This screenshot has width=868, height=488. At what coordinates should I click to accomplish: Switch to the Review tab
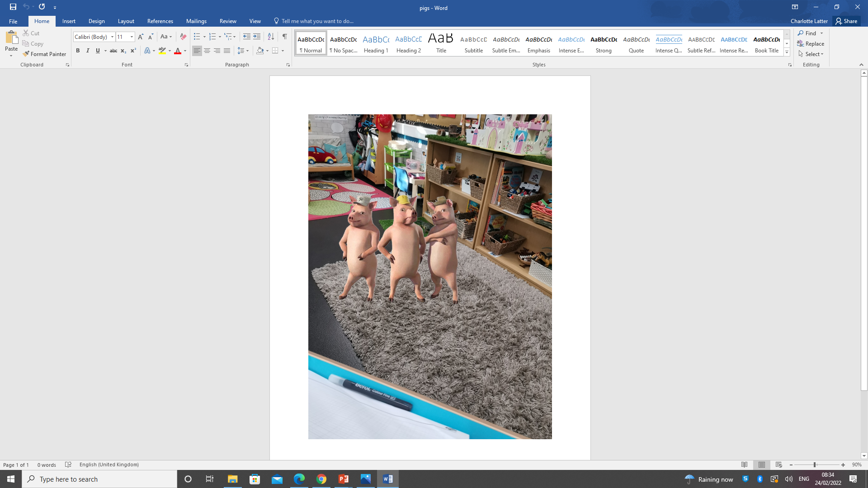click(228, 21)
